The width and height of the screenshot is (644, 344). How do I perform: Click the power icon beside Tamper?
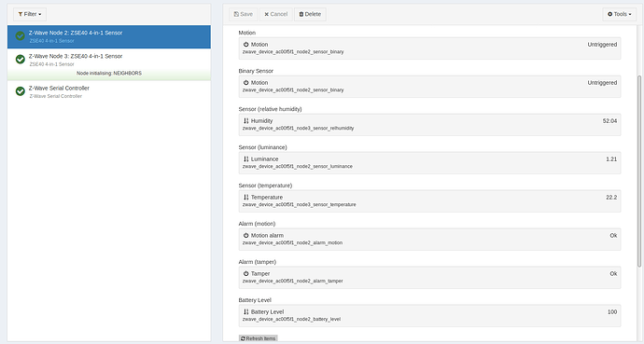pyautogui.click(x=246, y=273)
